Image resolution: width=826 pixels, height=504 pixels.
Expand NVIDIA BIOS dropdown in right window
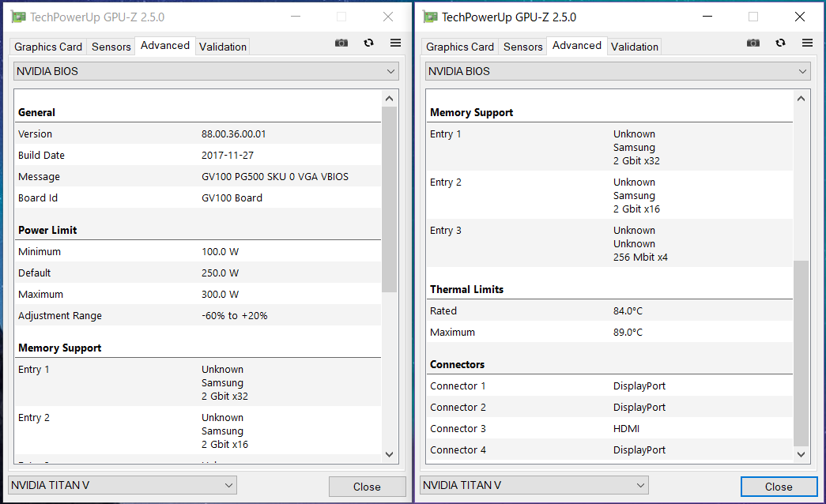point(618,71)
